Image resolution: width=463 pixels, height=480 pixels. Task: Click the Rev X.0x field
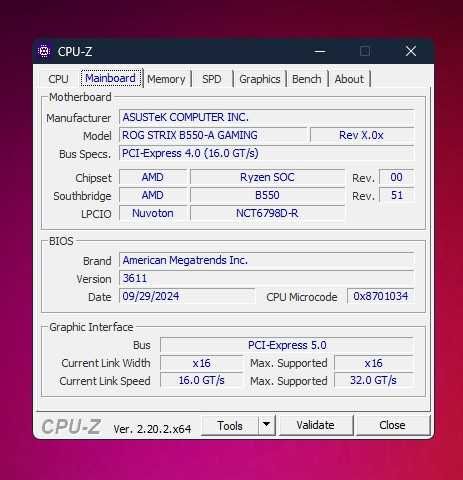(362, 135)
